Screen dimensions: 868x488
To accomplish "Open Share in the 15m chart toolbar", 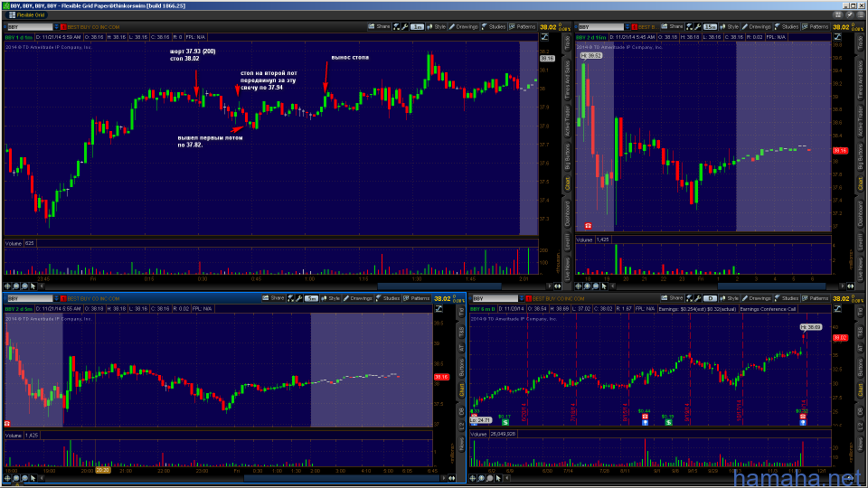I will (x=672, y=26).
